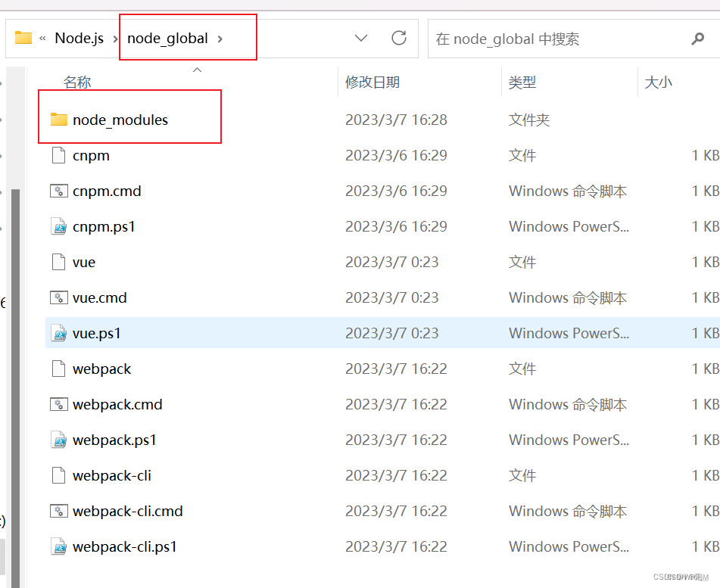This screenshot has height=588, width=720.
Task: Select vue.ps1 file name
Action: point(97,334)
